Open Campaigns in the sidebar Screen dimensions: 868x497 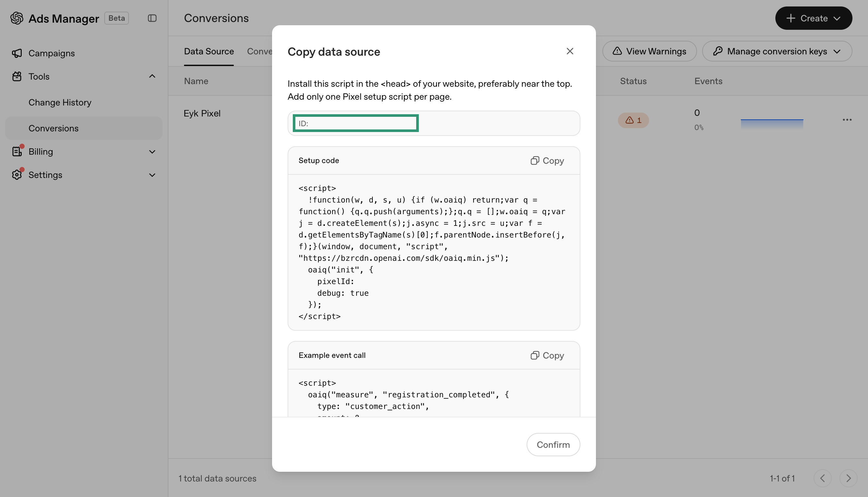click(84, 53)
